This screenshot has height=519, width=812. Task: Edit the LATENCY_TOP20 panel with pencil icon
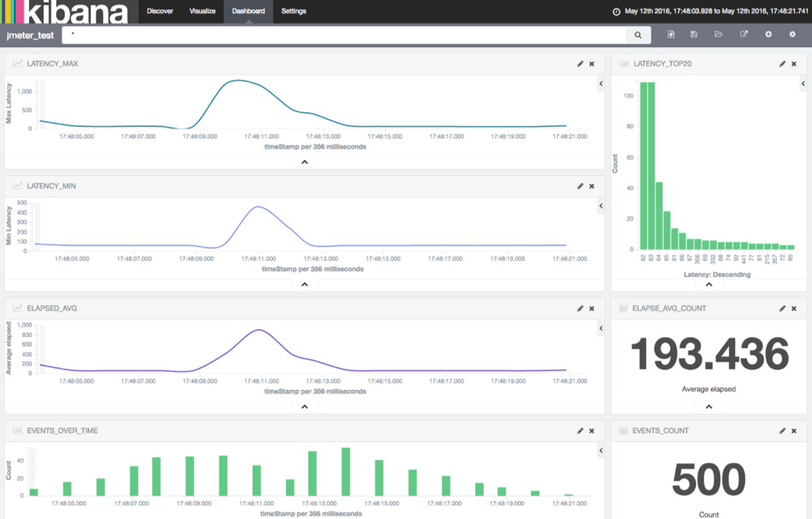[x=782, y=63]
